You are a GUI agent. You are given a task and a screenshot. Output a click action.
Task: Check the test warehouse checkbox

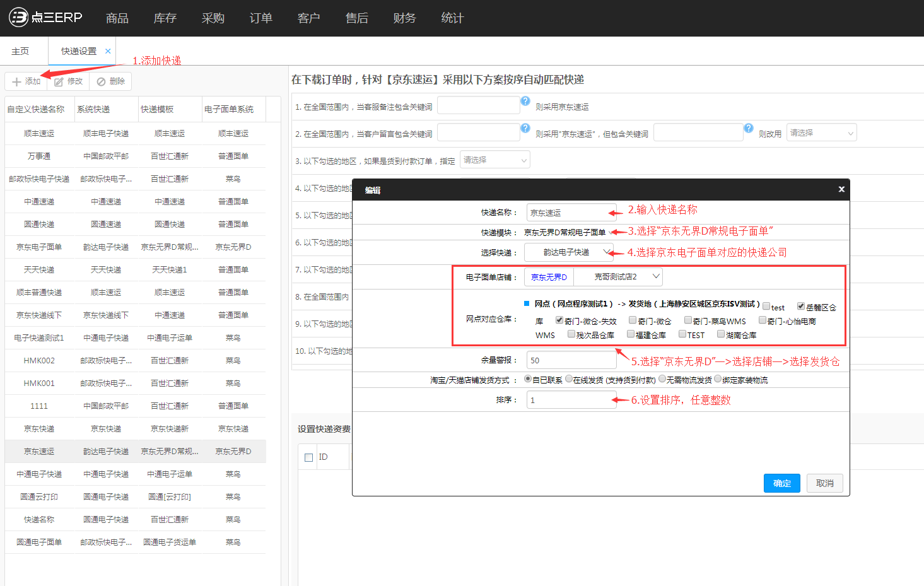[x=766, y=306]
